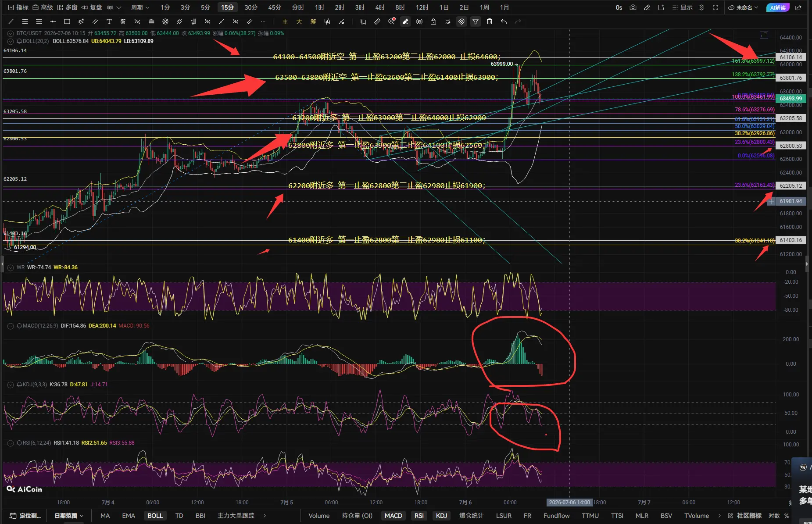Image resolution: width=812 pixels, height=524 pixels.
Task: Click the 63493.99 current price label
Action: (x=791, y=98)
